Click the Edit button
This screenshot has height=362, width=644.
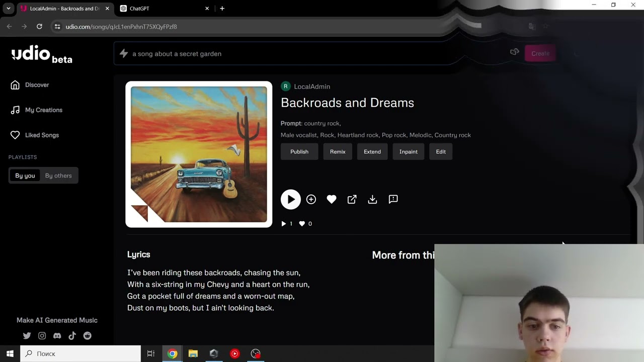pos(441,151)
